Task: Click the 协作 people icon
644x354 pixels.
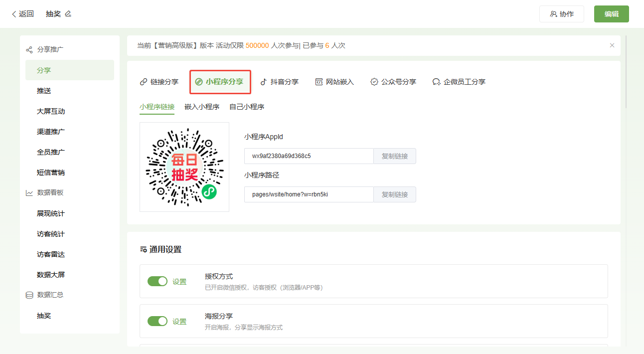Action: tap(553, 14)
